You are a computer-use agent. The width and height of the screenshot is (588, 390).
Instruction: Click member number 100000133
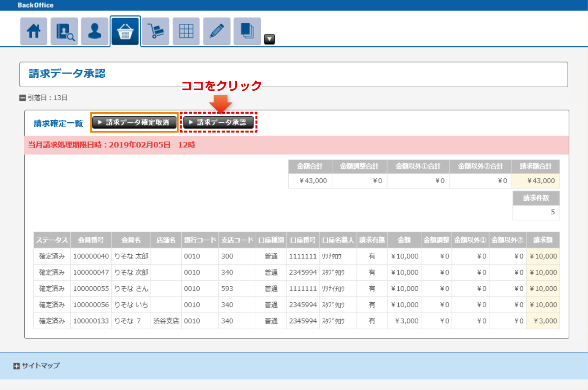91,321
